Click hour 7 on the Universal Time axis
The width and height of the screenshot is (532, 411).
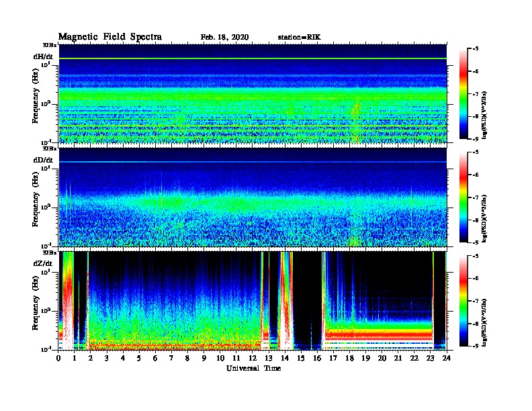coord(172,358)
